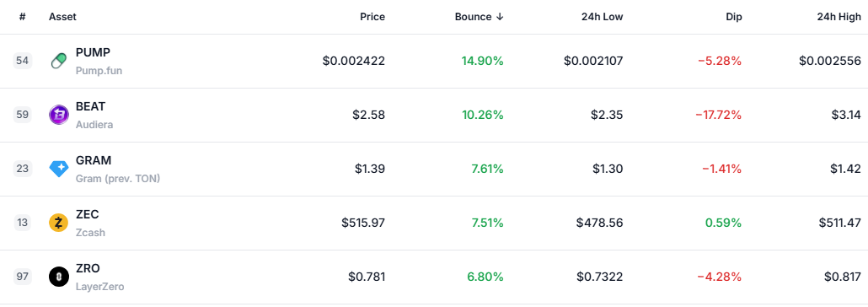Click the Zcash yellow coin icon
The width and height of the screenshot is (868, 307).
click(x=59, y=223)
